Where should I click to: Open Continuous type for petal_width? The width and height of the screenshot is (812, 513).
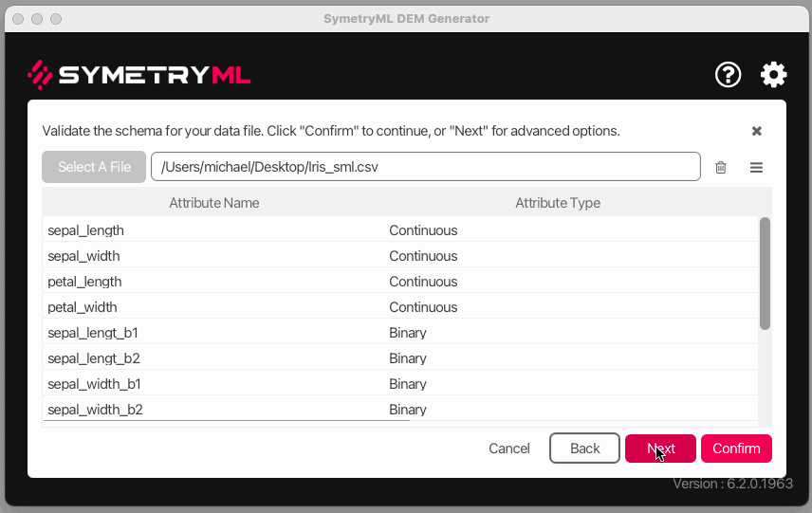click(423, 307)
